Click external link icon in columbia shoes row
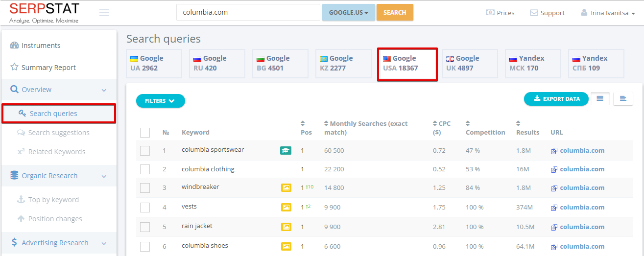The width and height of the screenshot is (644, 256). (x=554, y=247)
